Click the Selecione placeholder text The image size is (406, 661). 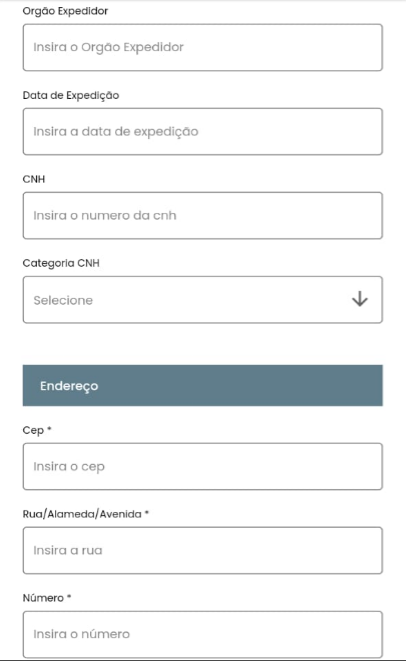coord(63,300)
